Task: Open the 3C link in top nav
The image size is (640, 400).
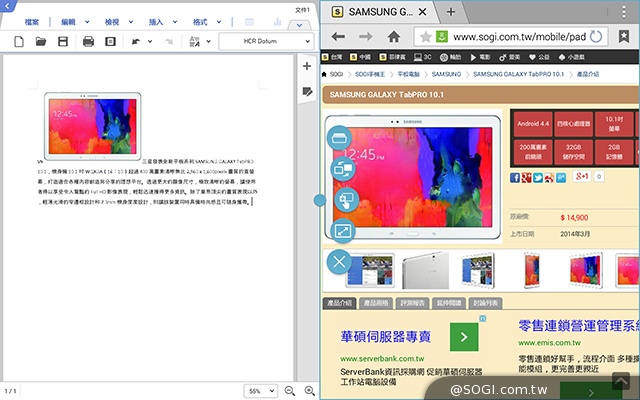Action: click(422, 57)
